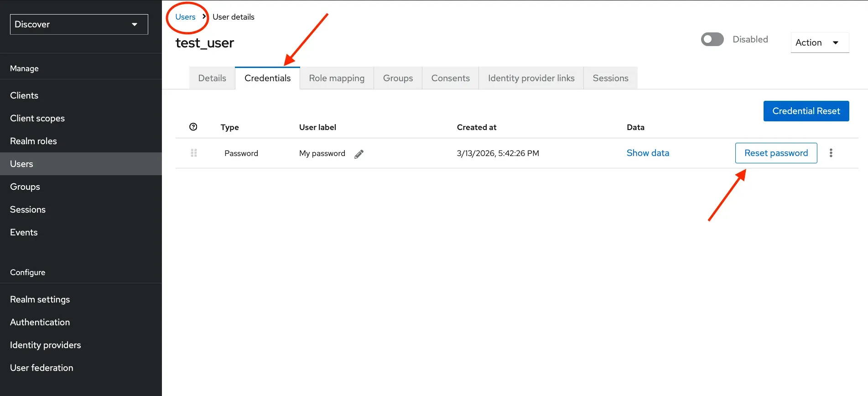
Task: Select Events in the left navigation
Action: [x=24, y=233]
